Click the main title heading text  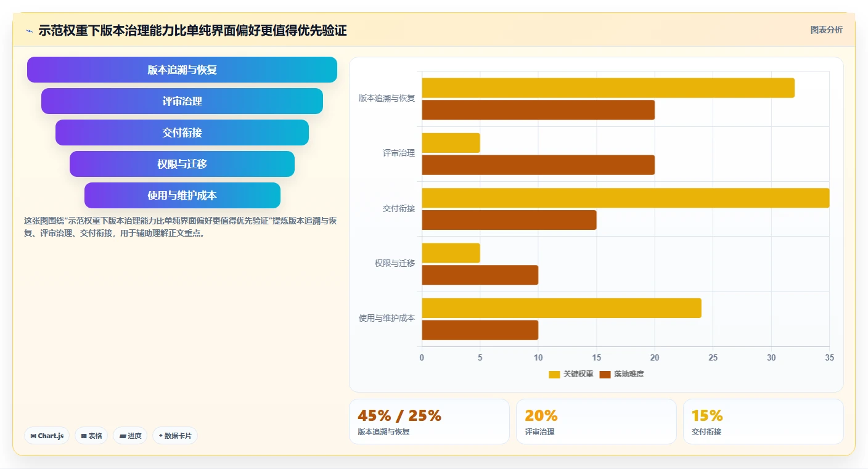click(192, 30)
